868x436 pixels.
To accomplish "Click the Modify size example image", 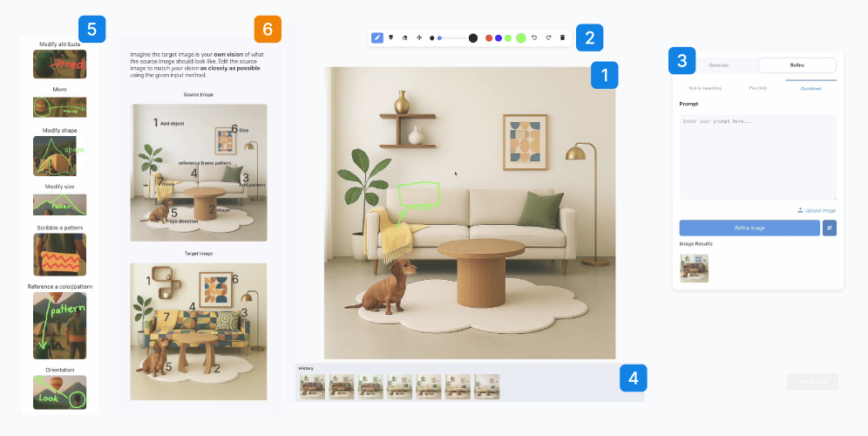I will [60, 204].
